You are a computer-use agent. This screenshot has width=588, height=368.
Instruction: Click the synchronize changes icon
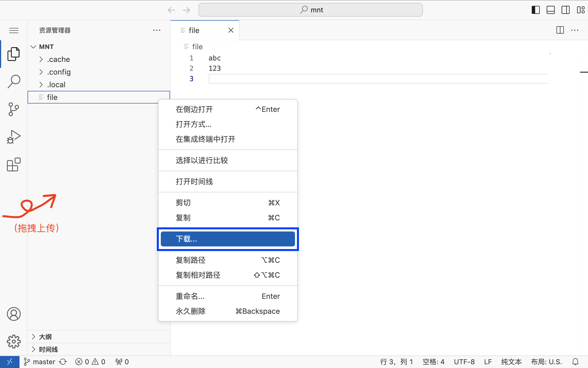point(63,362)
